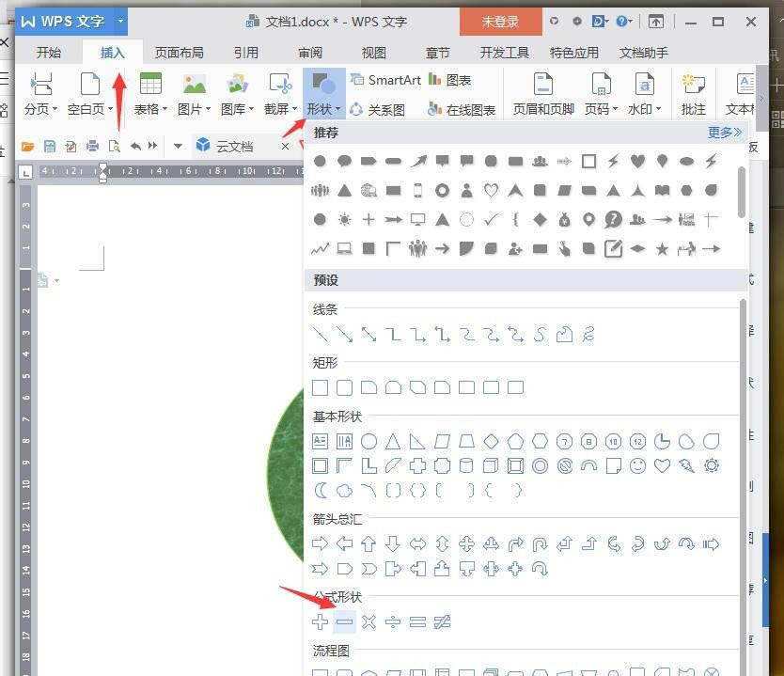Viewport: 784px width, 676px height.
Task: Insert a SmartArt graphic
Action: [385, 80]
